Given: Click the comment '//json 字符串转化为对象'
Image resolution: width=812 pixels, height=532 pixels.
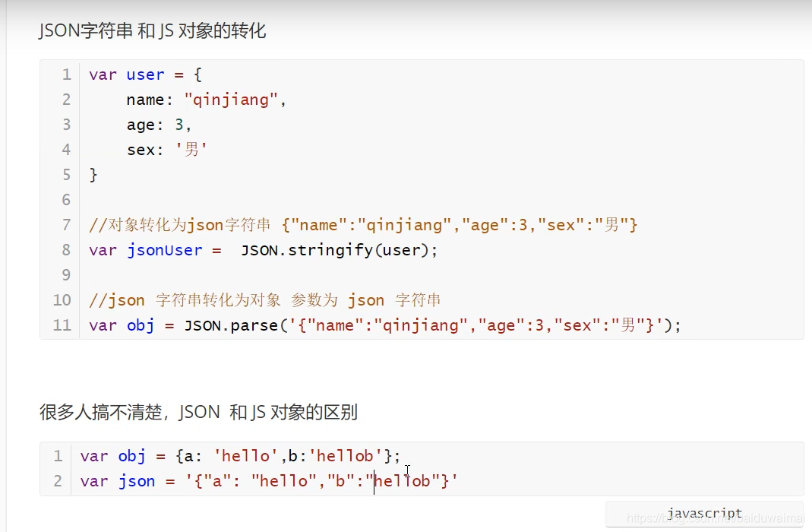Looking at the screenshot, I should tap(185, 300).
